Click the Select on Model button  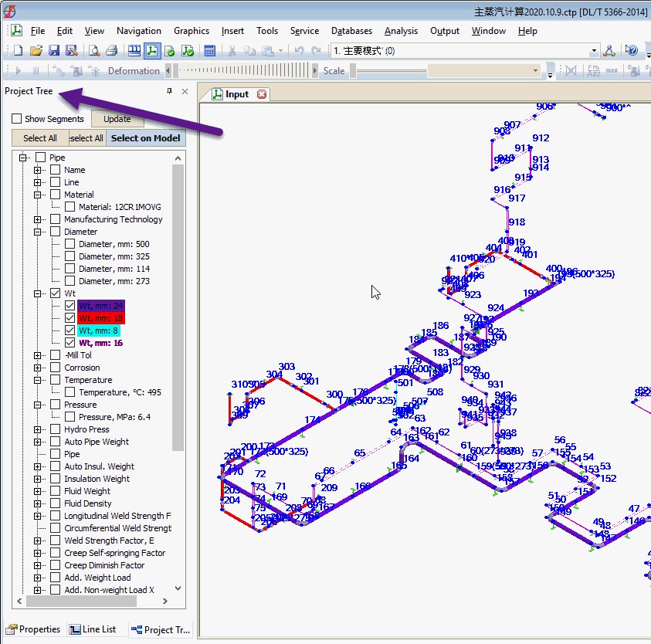[146, 138]
